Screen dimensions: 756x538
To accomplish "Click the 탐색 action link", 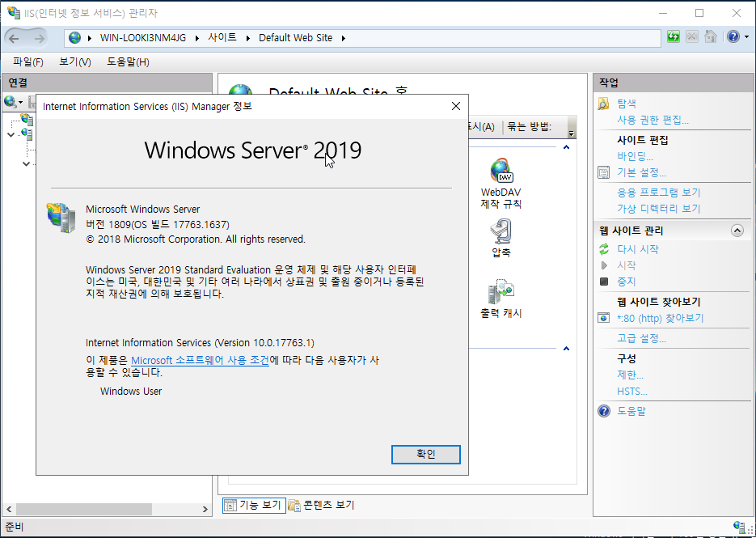I will point(627,104).
